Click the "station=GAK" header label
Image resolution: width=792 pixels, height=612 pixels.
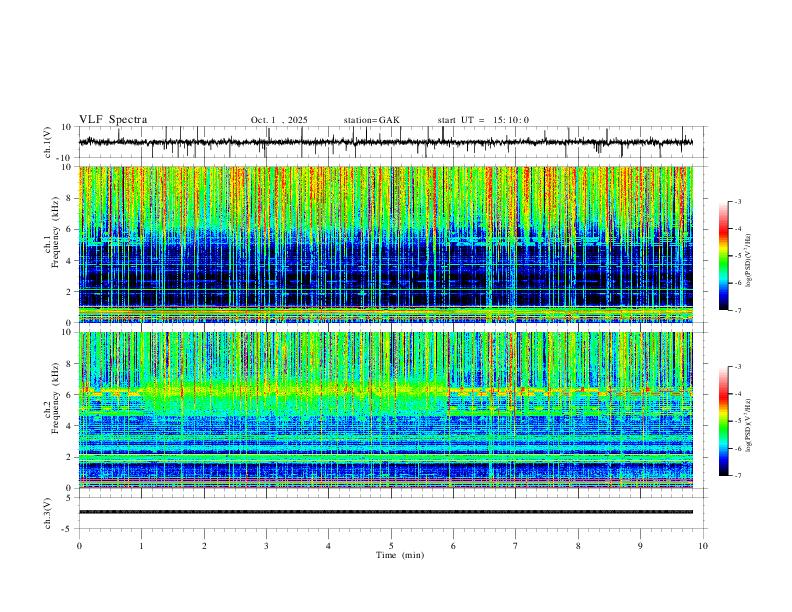point(372,120)
